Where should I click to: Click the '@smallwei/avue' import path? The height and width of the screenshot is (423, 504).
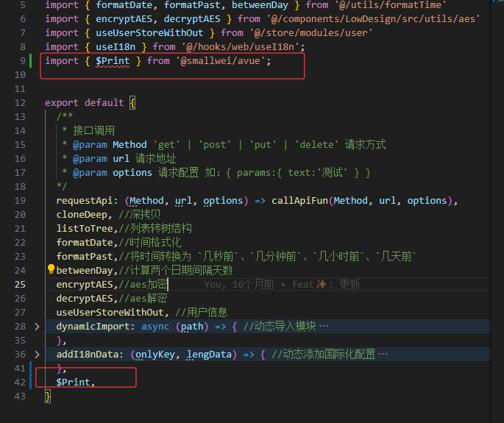coord(224,60)
